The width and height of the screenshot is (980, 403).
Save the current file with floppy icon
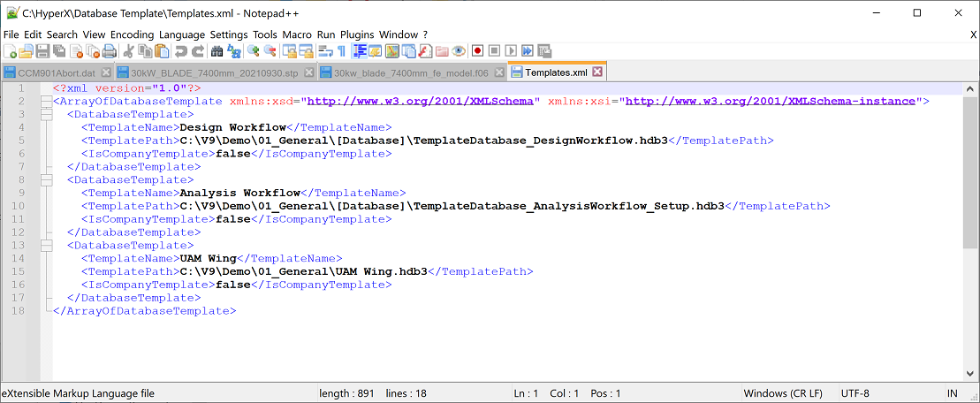[x=43, y=50]
